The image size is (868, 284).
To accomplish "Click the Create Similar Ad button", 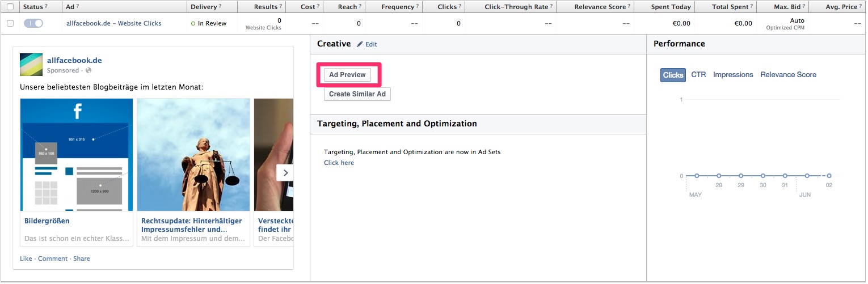I will tap(357, 94).
